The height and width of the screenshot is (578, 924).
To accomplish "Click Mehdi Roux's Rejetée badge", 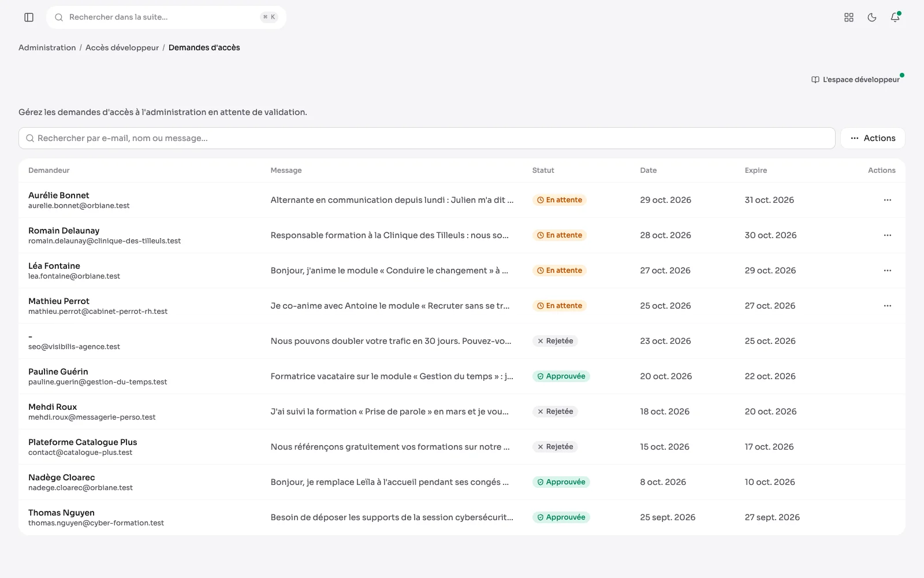I will click(555, 412).
